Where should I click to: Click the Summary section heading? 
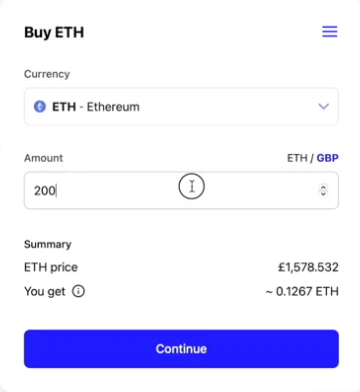coord(48,244)
